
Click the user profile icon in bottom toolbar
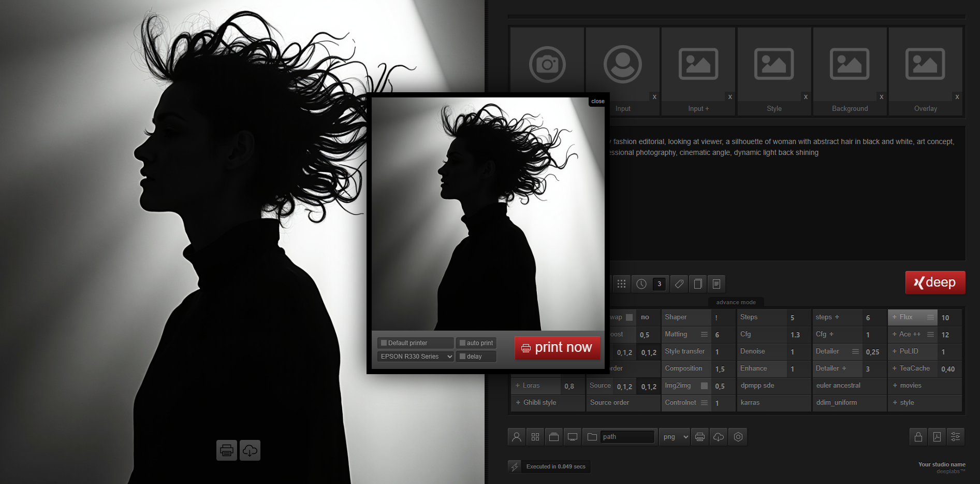pyautogui.click(x=517, y=437)
